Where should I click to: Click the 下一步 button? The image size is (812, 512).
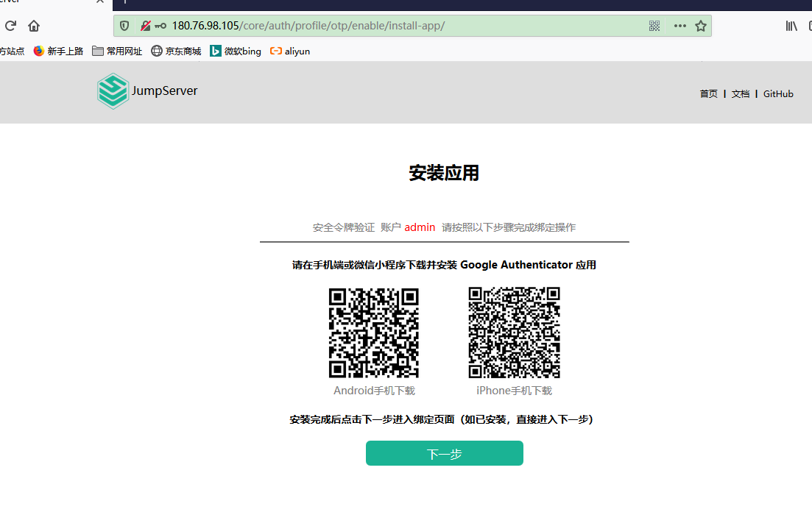[445, 453]
